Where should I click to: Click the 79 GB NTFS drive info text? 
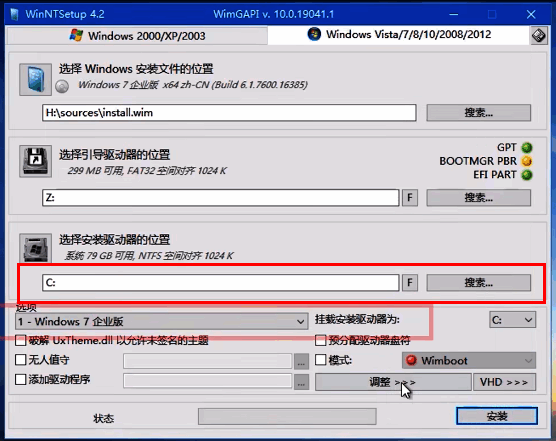[149, 256]
